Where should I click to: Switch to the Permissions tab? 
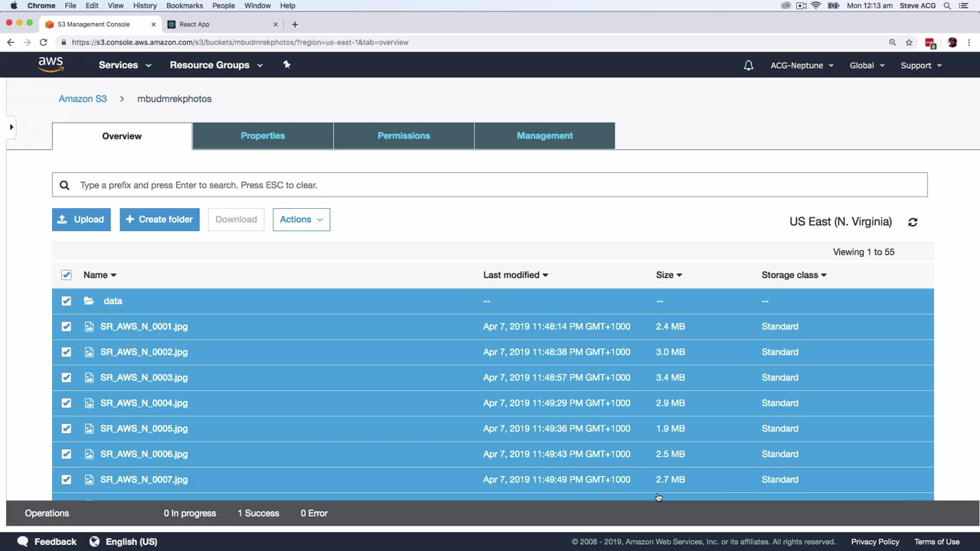[403, 135]
